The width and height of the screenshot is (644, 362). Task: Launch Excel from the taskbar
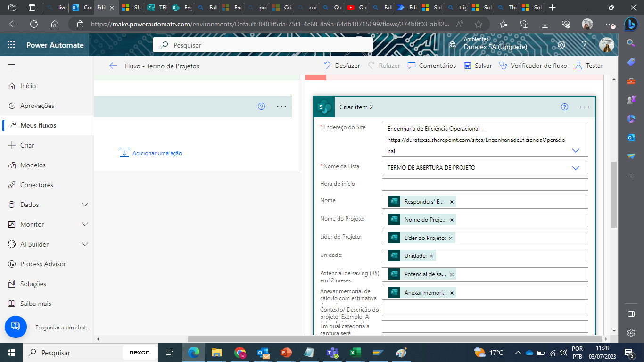pos(355,352)
